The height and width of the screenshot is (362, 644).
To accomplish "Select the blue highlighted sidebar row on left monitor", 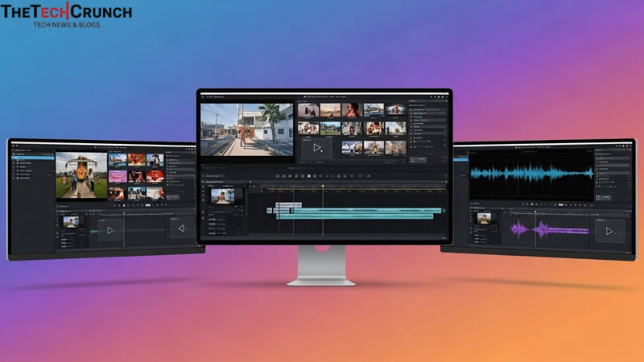I will click(33, 158).
